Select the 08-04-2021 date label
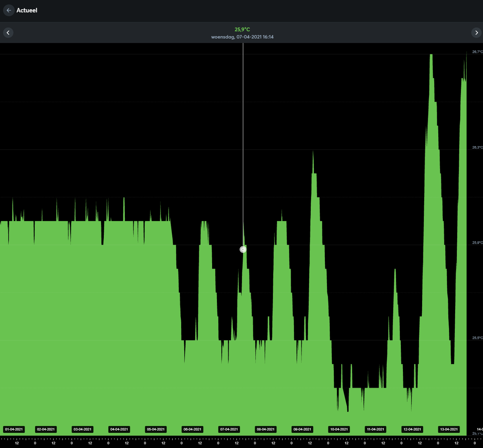 [x=266, y=429]
